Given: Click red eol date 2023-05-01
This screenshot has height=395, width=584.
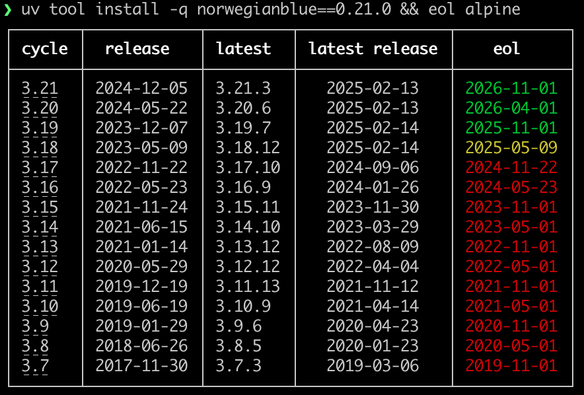Looking at the screenshot, I should click(511, 227).
